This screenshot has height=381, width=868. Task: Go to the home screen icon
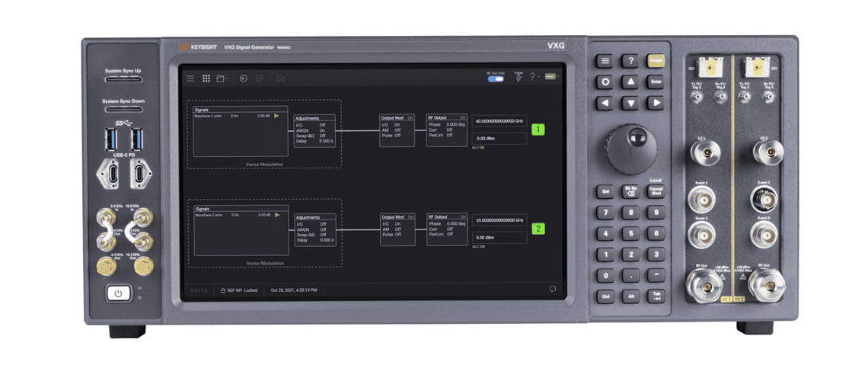coord(280,78)
